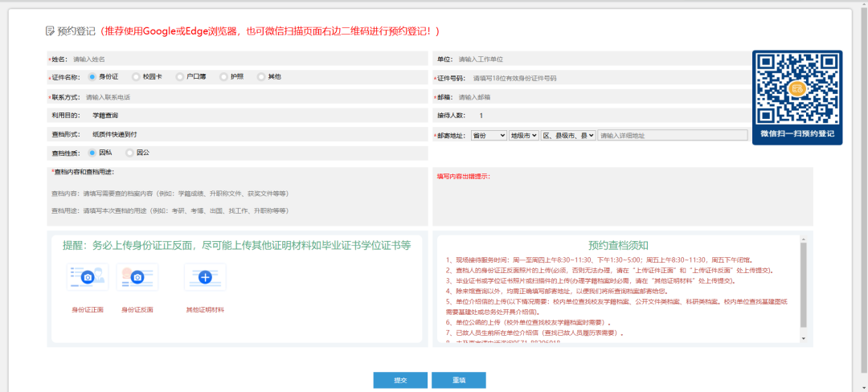Open the 省份 dropdown
Screen dimensions: 868x392
tap(489, 135)
